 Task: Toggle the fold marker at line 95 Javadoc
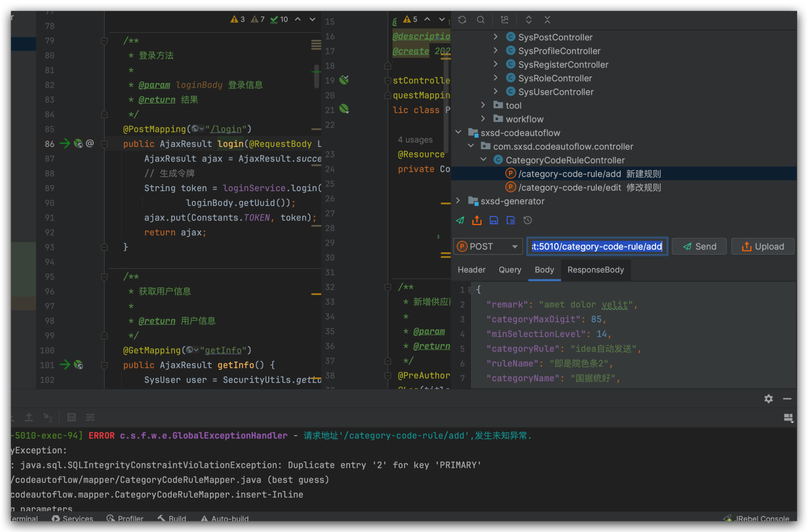click(105, 277)
